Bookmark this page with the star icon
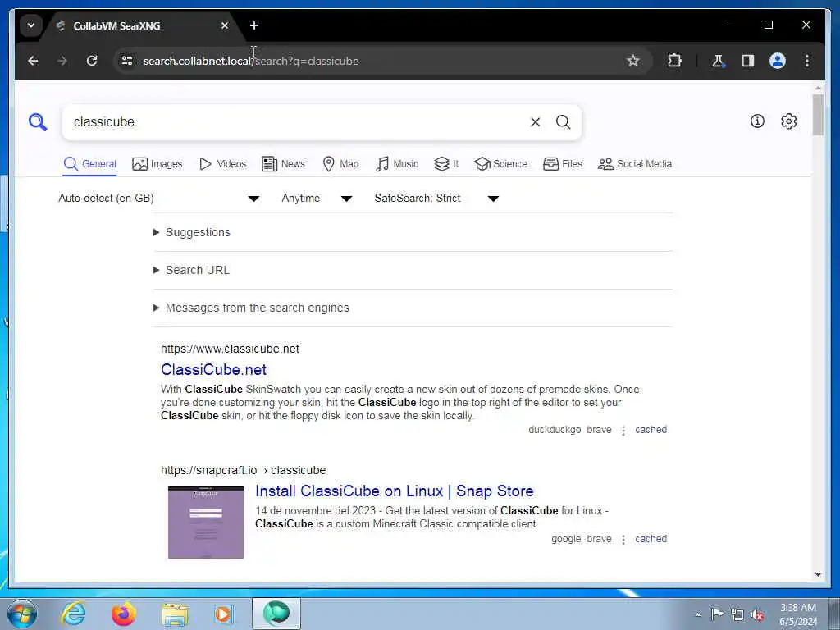The image size is (840, 630). (633, 61)
